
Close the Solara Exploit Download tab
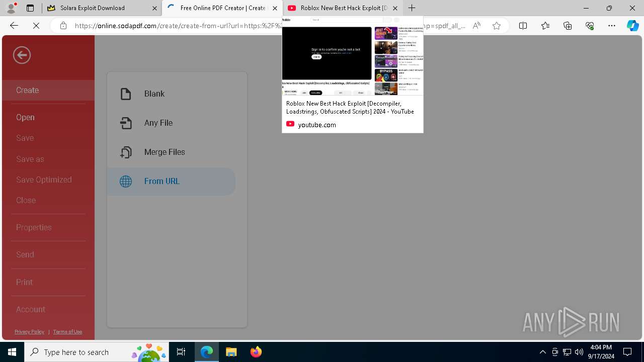154,8
